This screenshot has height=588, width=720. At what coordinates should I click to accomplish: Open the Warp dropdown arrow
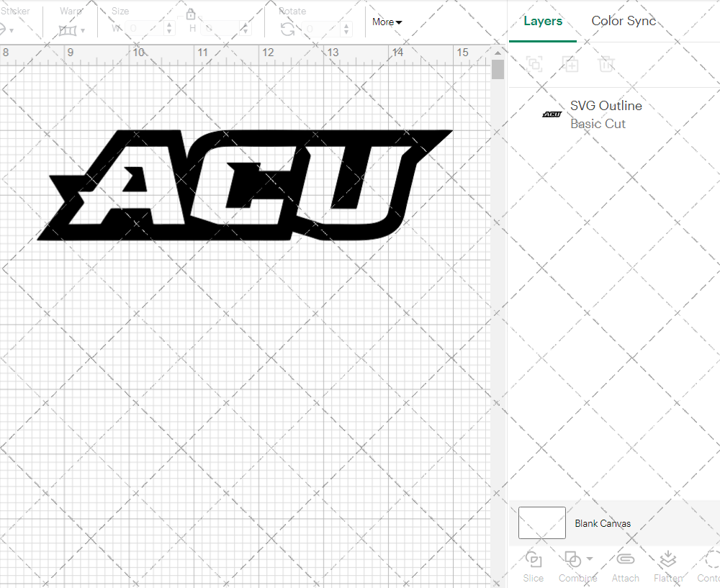(x=81, y=30)
